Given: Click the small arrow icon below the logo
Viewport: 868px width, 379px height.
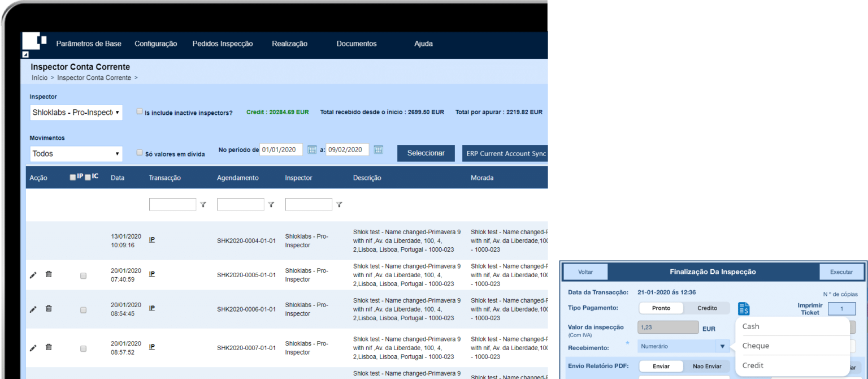Looking at the screenshot, I should point(25,55).
